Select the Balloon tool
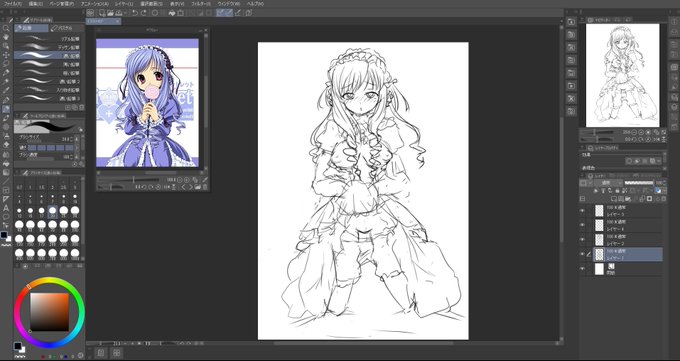 pos(6,217)
